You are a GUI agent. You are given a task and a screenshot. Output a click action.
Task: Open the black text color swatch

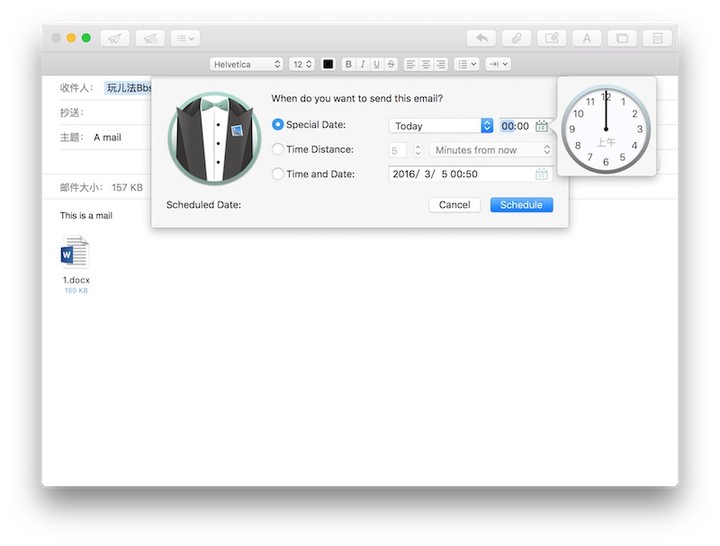click(328, 64)
